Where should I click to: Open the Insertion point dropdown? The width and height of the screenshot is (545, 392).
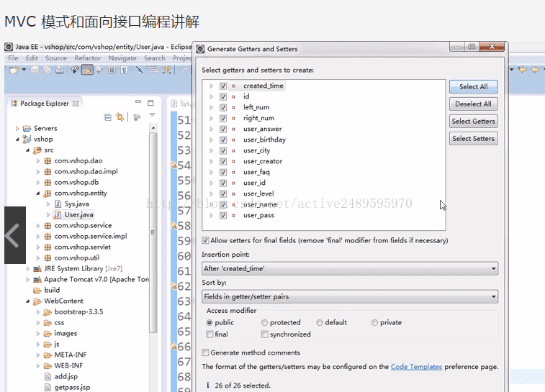pyautogui.click(x=350, y=268)
